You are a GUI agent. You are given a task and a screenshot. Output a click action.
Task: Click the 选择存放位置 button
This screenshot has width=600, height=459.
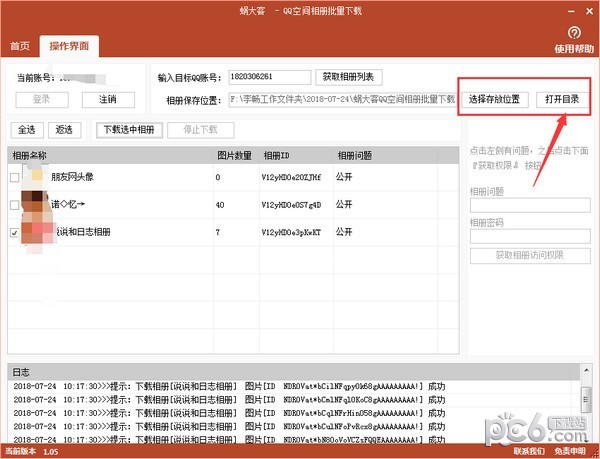(494, 100)
